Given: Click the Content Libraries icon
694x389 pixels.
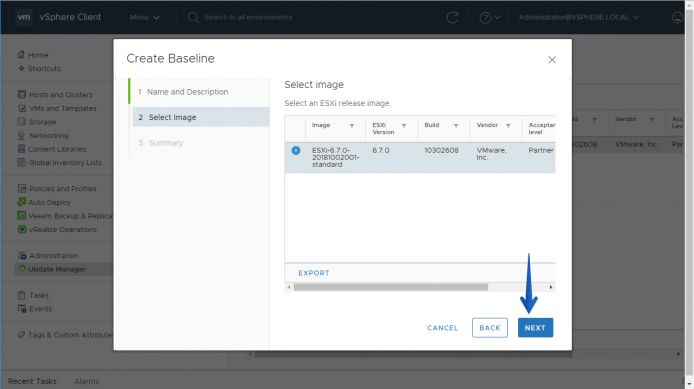Looking at the screenshot, I should coord(21,149).
